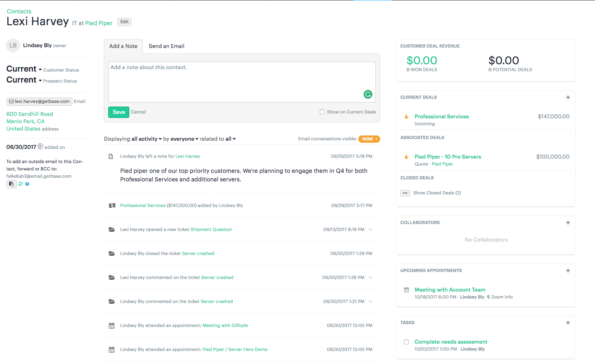
Task: Copy the contact forwarding email address
Action: (x=11, y=184)
